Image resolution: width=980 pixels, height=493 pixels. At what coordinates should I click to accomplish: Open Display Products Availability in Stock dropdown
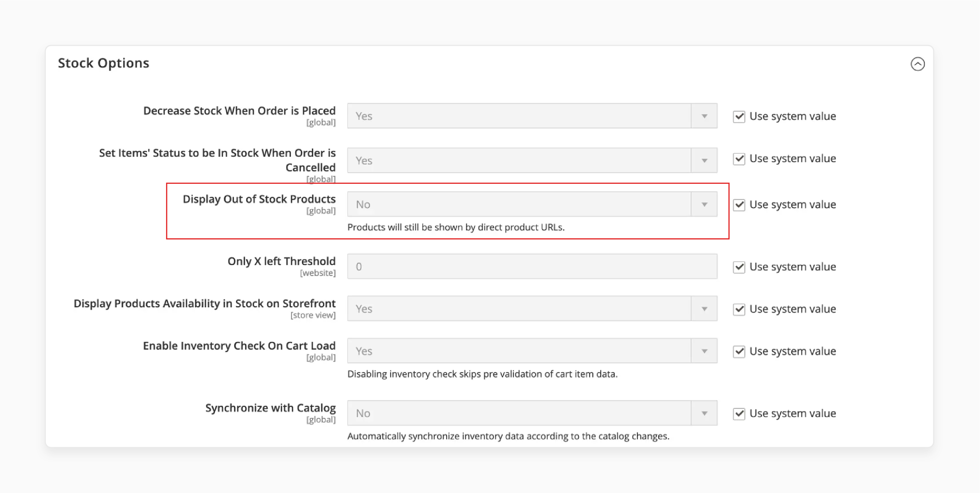[532, 309]
